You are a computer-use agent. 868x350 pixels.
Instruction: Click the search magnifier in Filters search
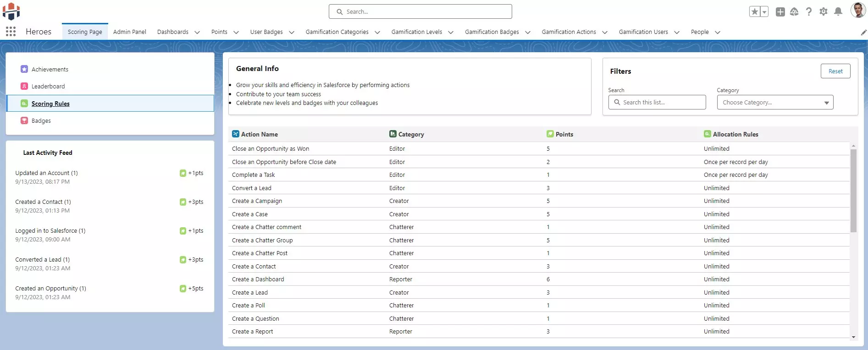pos(617,102)
